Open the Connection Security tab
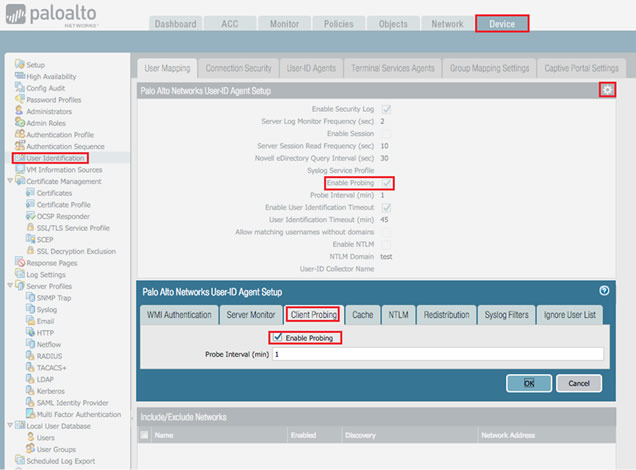Viewport: 636px width, 470px height. point(238,68)
